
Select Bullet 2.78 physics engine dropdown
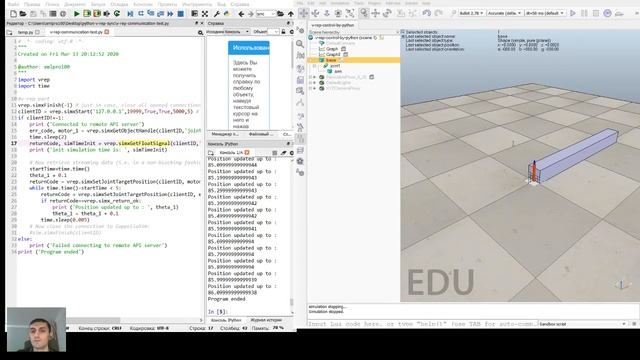point(471,13)
